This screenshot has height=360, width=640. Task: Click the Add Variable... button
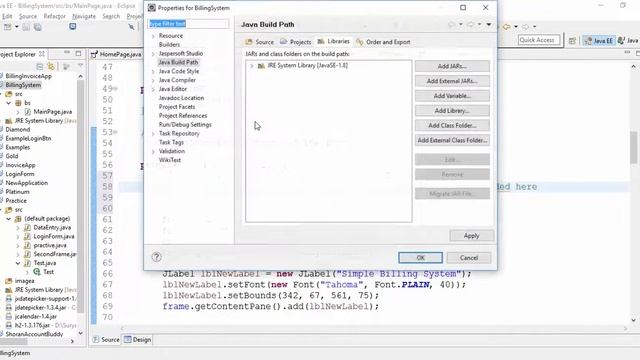pos(452,96)
